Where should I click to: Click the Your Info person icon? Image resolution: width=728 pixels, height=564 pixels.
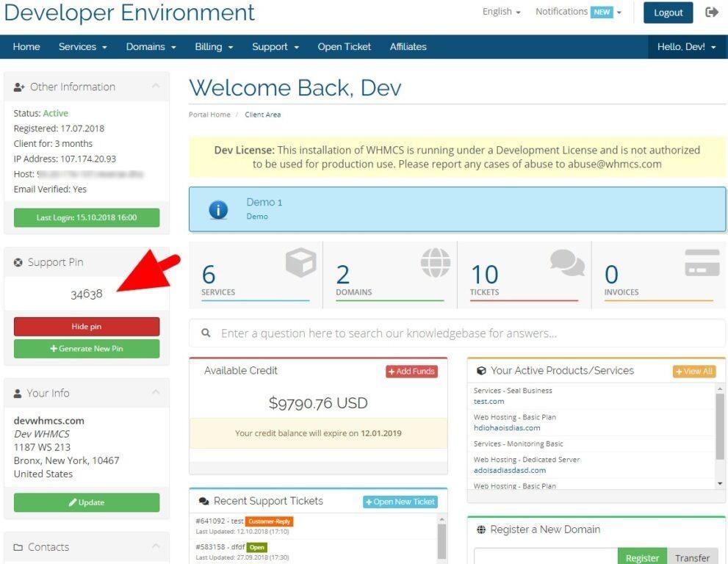click(x=18, y=393)
